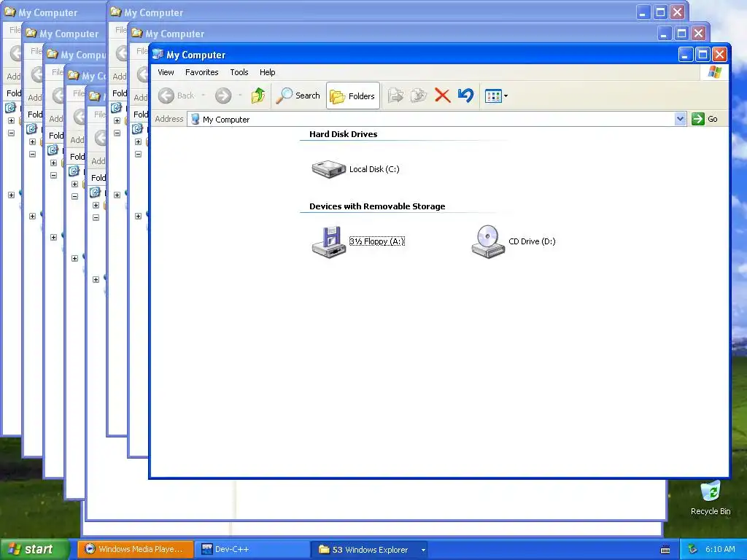Image resolution: width=747 pixels, height=560 pixels.
Task: Toggle the Folders pane button
Action: coord(353,96)
